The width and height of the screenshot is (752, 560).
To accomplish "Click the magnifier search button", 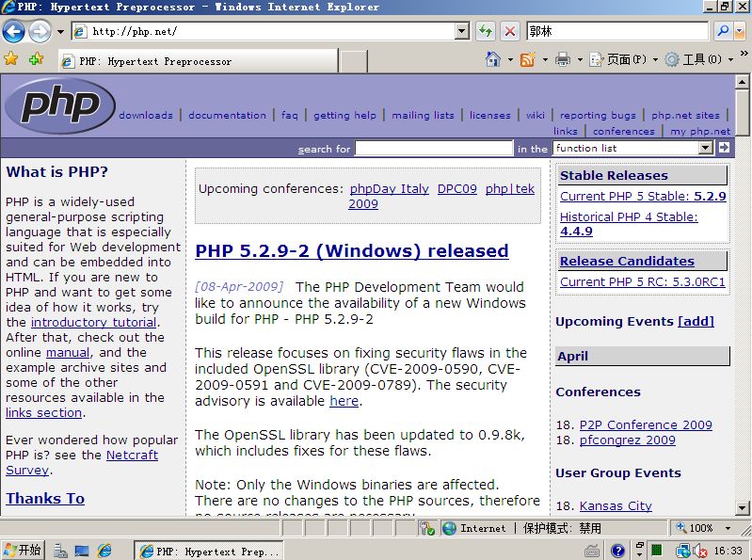I will [723, 31].
